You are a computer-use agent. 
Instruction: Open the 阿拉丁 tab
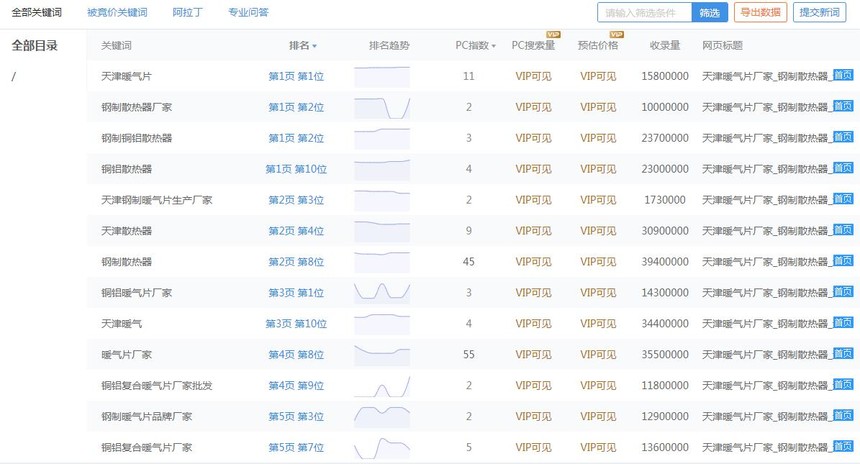(187, 13)
